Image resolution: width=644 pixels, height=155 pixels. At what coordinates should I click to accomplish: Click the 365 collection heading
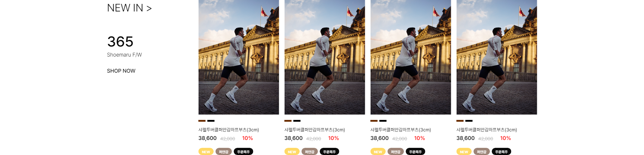[120, 42]
